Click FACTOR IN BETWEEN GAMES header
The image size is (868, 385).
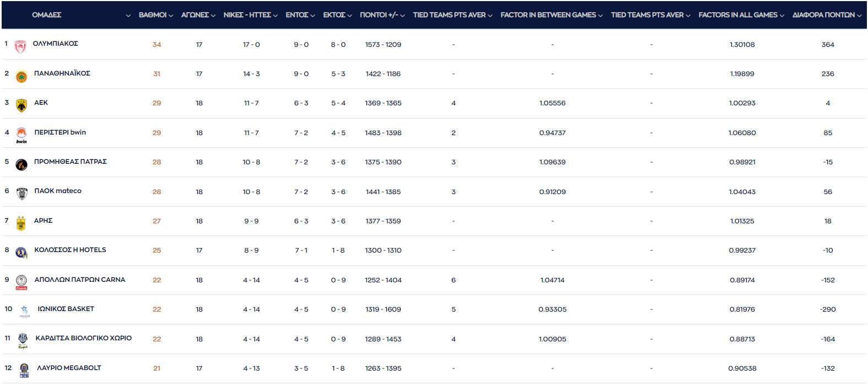click(548, 15)
